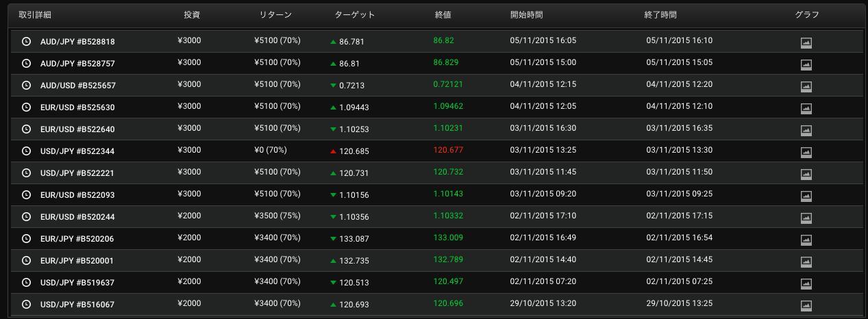Click the 開始時間 column header
Viewport: 868px width, 319px height.
tap(527, 14)
